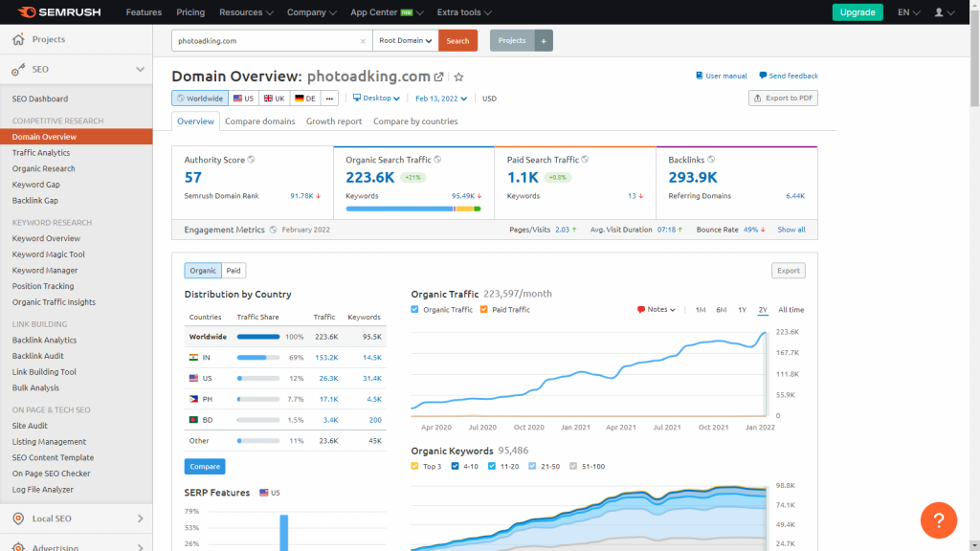Open photoadking.com external link icon
Viewport: 980px width, 551px height.
click(x=438, y=77)
